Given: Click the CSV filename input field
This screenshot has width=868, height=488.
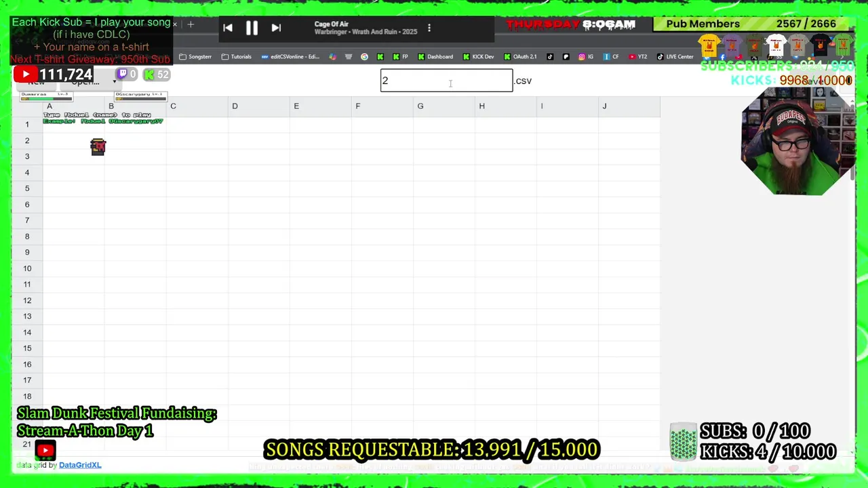Looking at the screenshot, I should coord(446,81).
